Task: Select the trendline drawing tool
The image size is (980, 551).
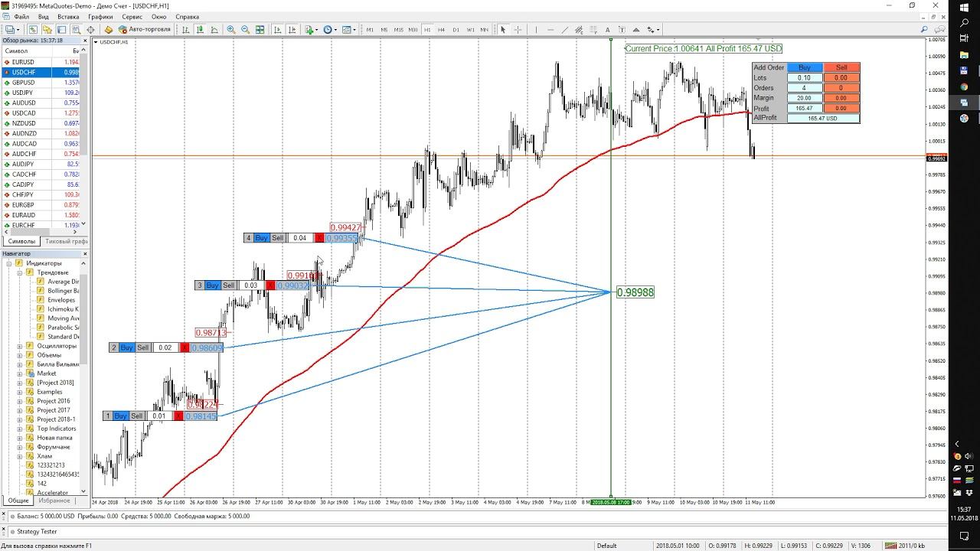Action: [x=565, y=30]
